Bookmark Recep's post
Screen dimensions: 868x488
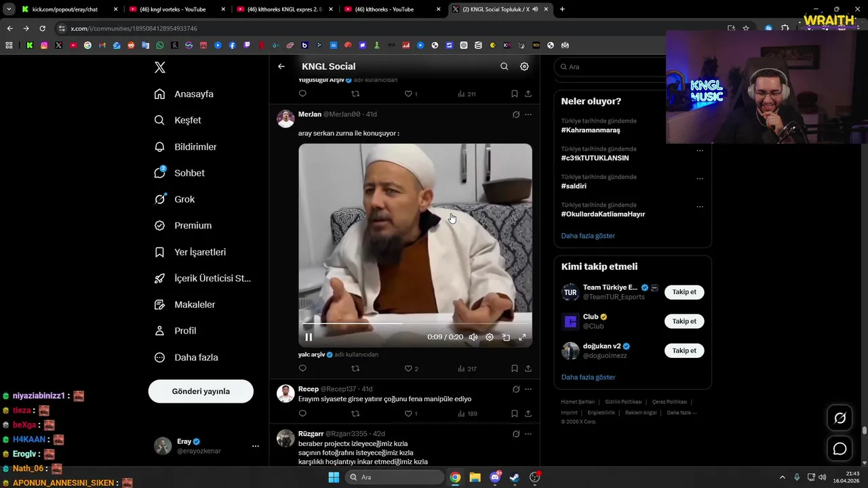click(514, 413)
